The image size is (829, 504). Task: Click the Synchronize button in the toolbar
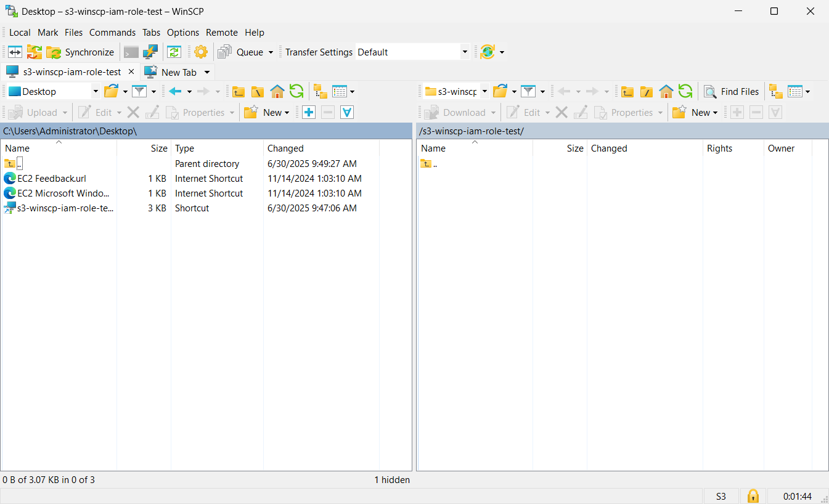(x=80, y=52)
